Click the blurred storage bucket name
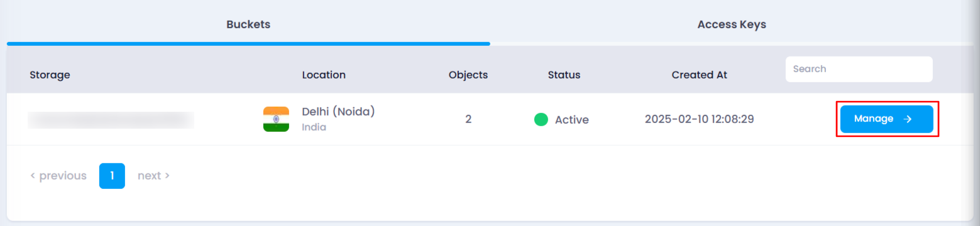The width and height of the screenshot is (980, 226). pyautogui.click(x=111, y=119)
